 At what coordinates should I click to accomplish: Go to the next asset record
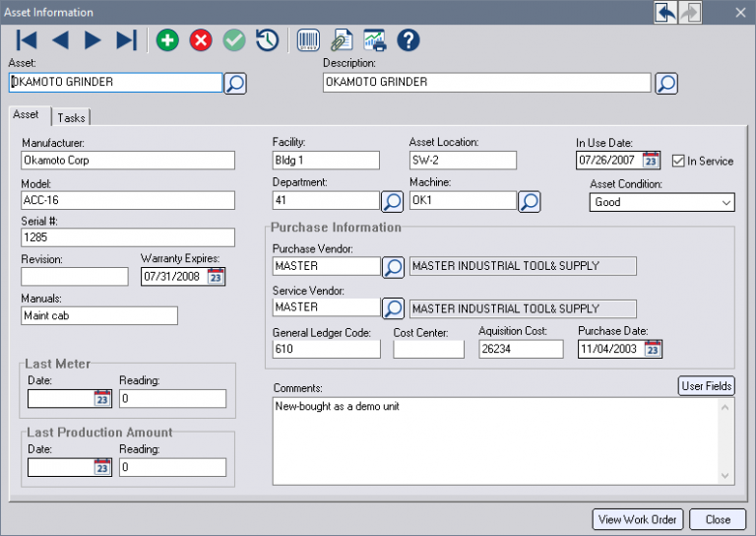[x=93, y=40]
